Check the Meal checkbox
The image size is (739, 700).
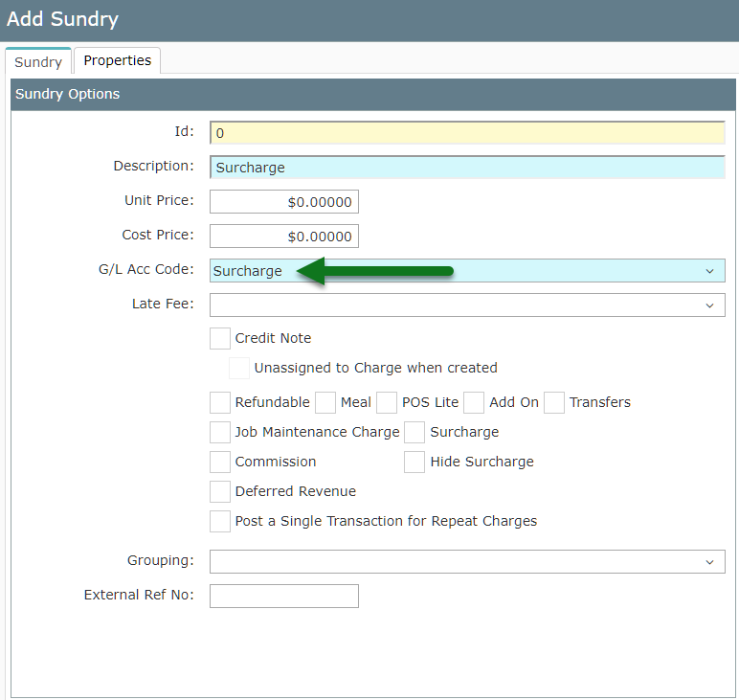pyautogui.click(x=325, y=402)
